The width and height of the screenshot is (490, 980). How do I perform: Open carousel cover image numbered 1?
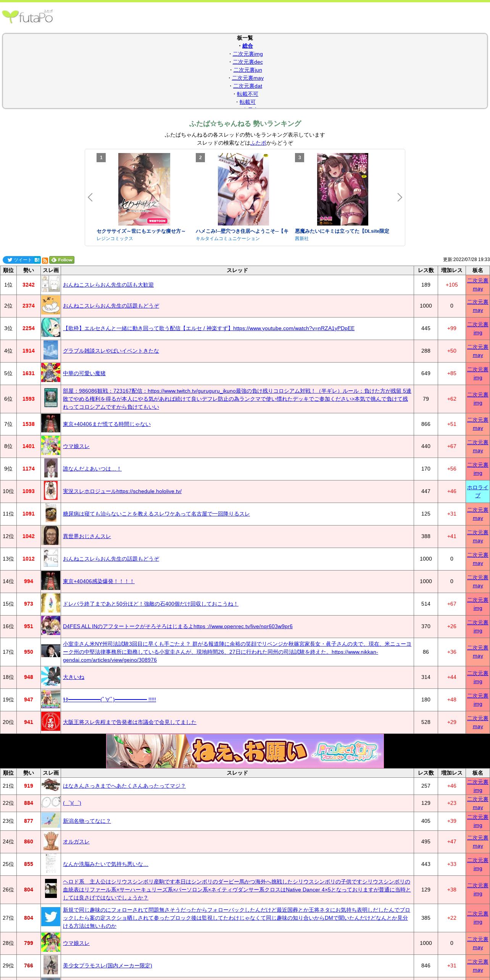(144, 189)
